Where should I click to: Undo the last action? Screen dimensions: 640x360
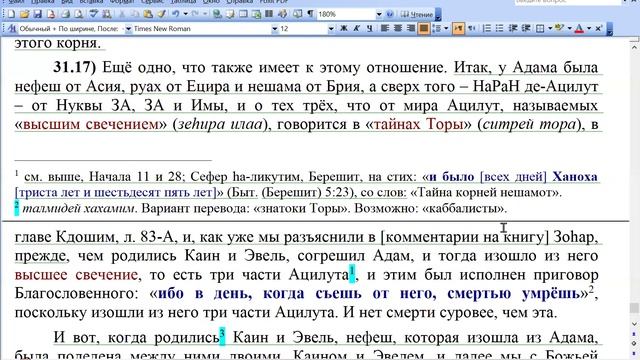176,14
